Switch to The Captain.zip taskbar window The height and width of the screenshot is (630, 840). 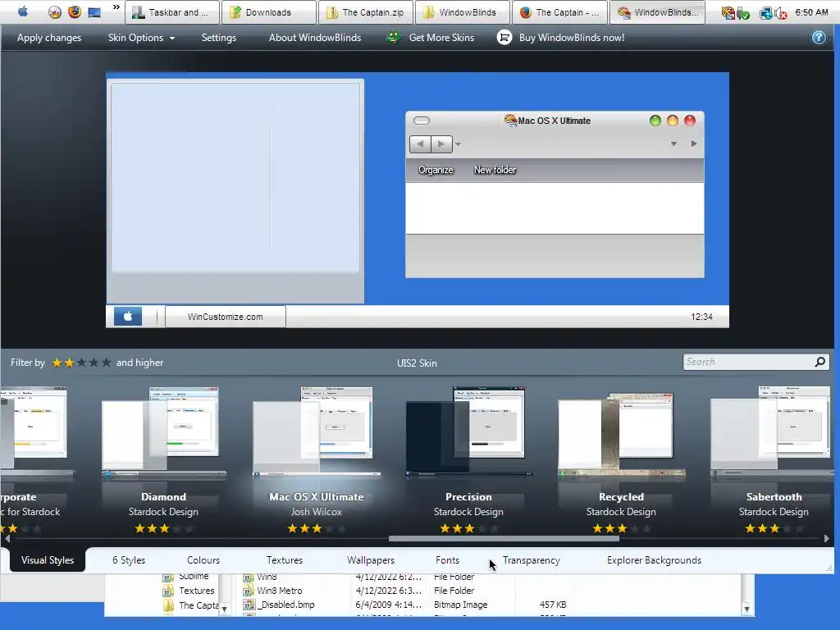point(366,12)
